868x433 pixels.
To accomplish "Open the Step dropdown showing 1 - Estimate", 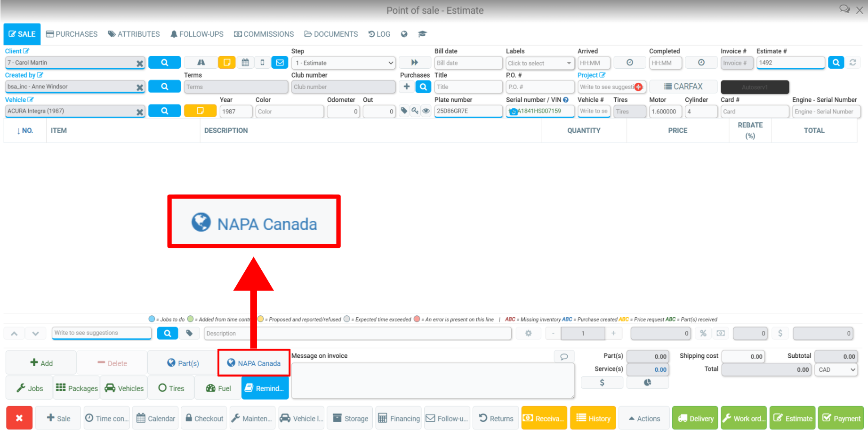I will 344,63.
